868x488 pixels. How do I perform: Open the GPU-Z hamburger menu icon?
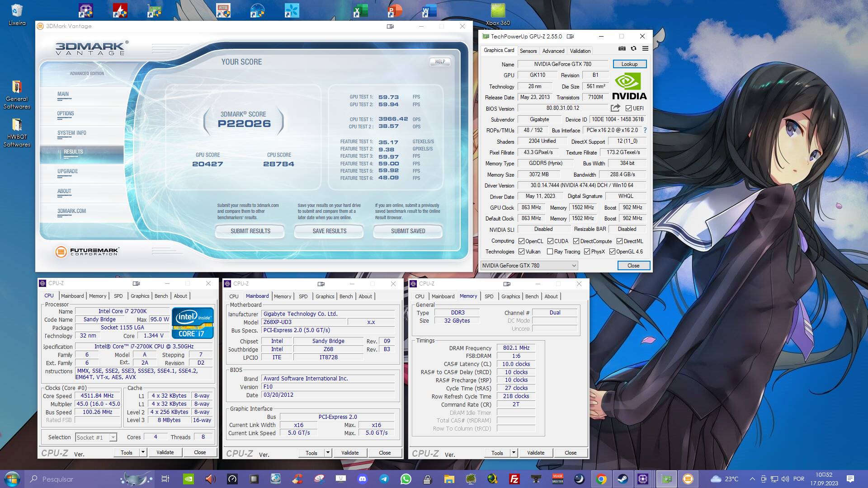click(645, 49)
